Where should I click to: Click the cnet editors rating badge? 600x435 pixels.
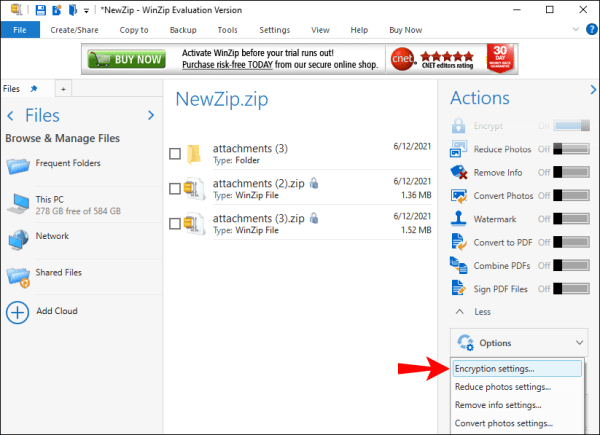pyautogui.click(x=432, y=59)
